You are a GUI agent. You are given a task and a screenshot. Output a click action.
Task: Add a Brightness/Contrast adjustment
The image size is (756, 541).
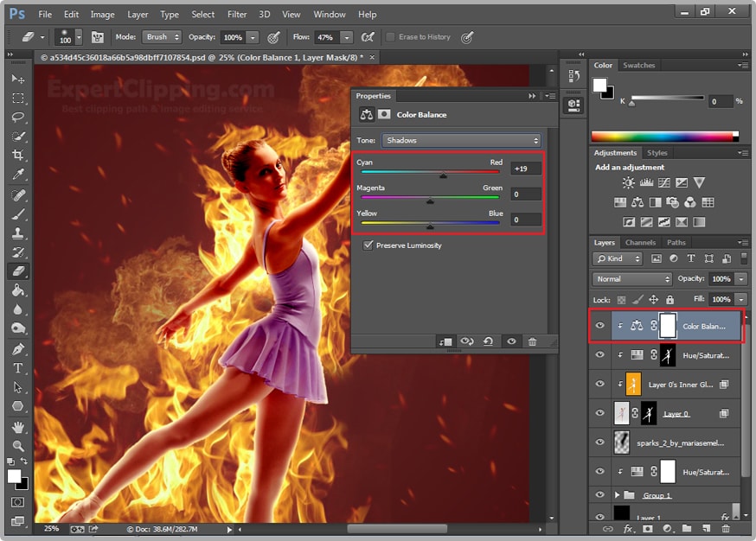coord(628,181)
